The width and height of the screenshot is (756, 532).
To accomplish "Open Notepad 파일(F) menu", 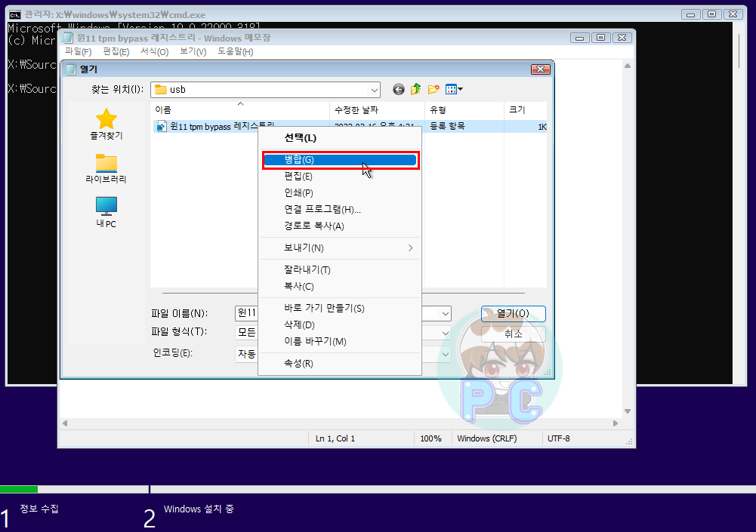I will tap(78, 51).
